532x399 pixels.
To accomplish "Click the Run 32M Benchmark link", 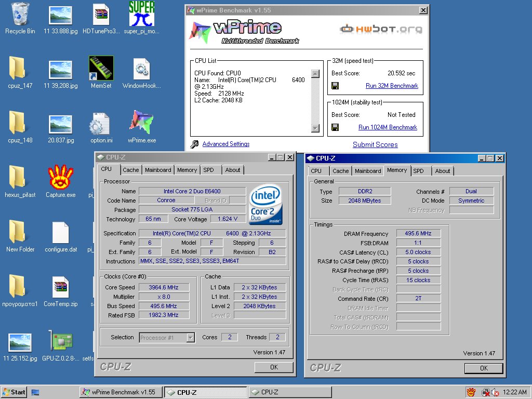I will (392, 86).
